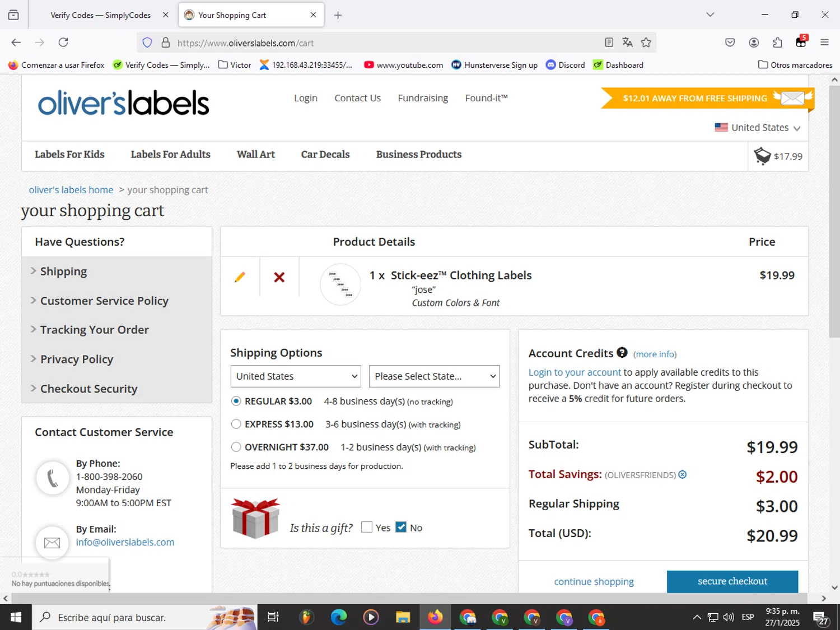Click oliver's labels home breadcrumb
The image size is (840, 630).
pos(71,190)
